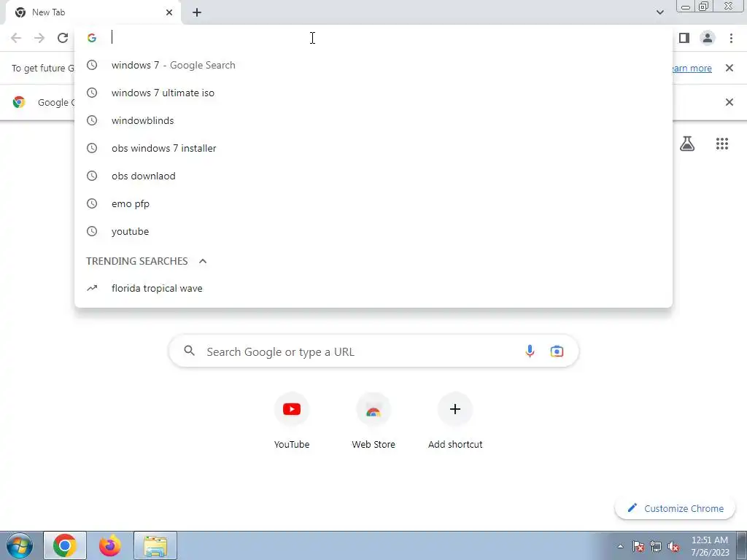Image resolution: width=747 pixels, height=560 pixels.
Task: Open the tab search dropdown arrow
Action: 659,12
